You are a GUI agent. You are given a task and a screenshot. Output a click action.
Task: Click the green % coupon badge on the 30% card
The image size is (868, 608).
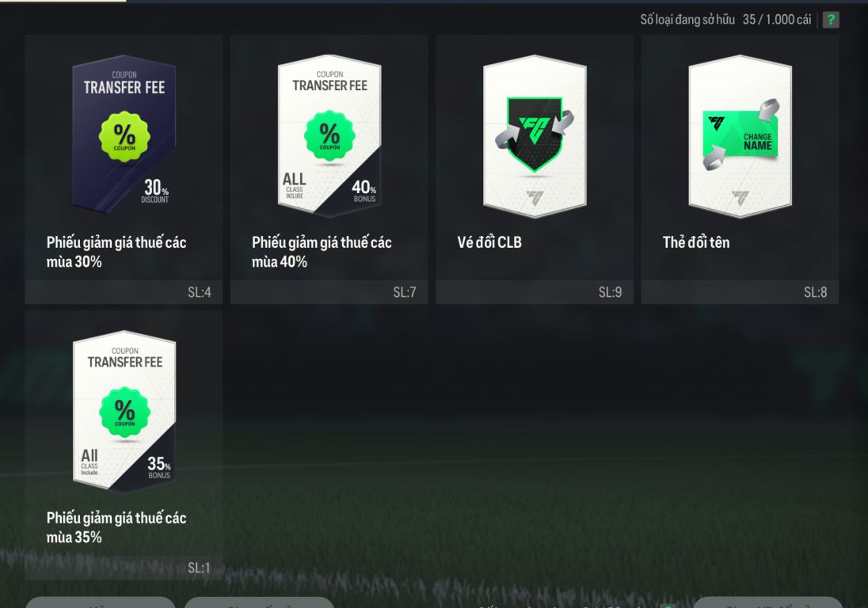124,137
